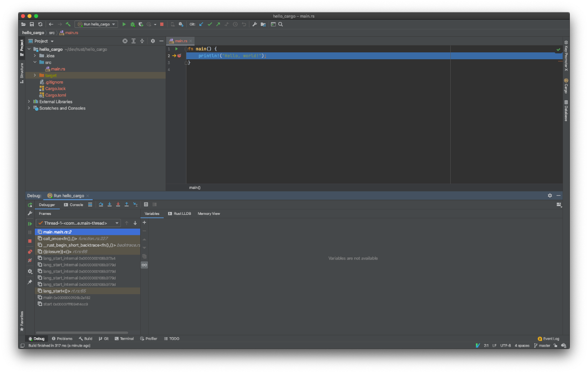
Task: Open the Event Log
Action: pos(548,339)
